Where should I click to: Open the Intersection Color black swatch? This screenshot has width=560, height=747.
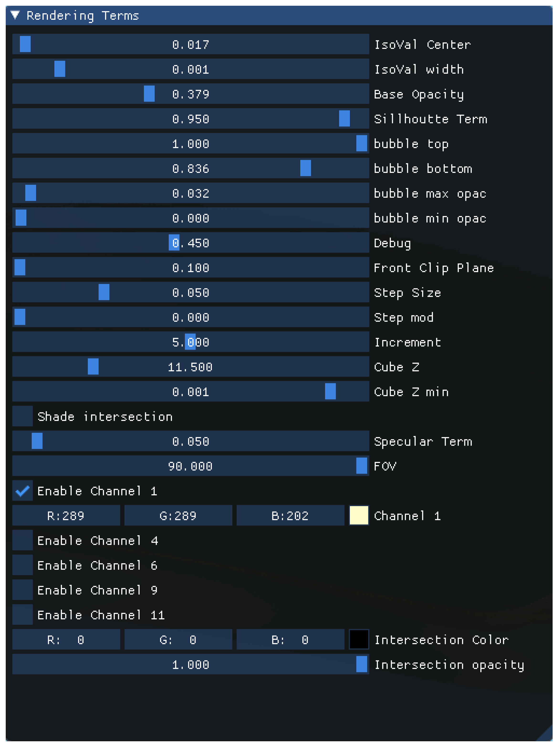pos(359,639)
